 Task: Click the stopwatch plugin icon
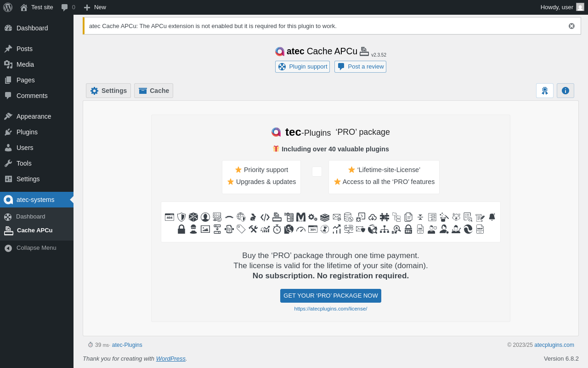point(277,229)
